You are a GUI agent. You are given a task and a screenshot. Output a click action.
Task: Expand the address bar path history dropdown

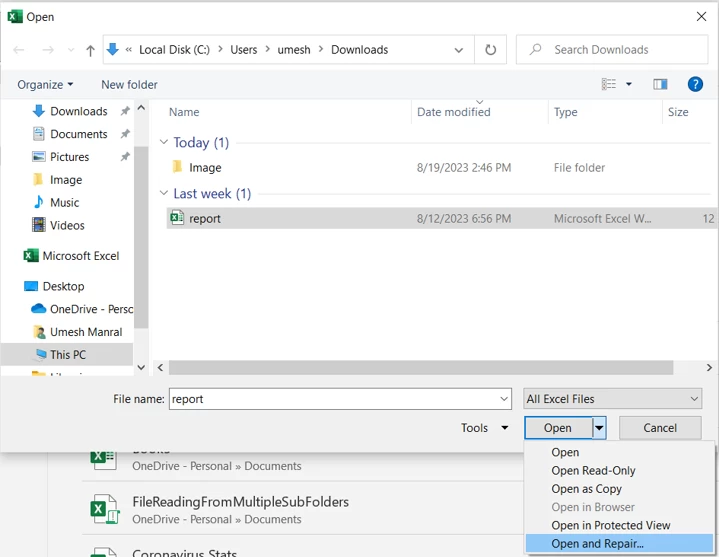coord(459,50)
